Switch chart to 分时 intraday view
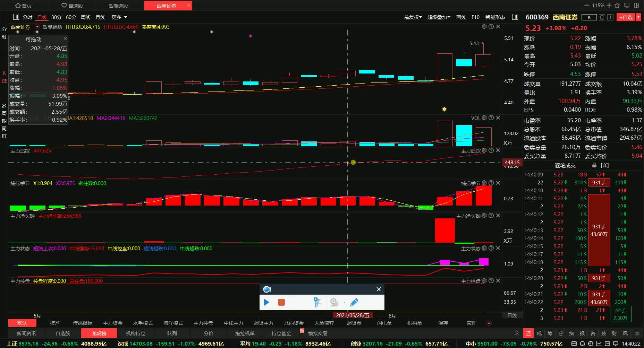Image resolution: width=644 pixels, height=348 pixels. (27, 17)
